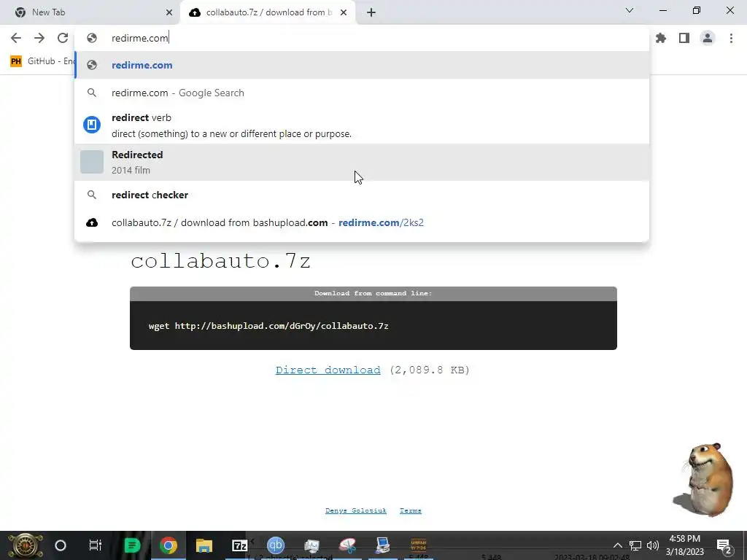Choose the redirme.com URL suggestion
The height and width of the screenshot is (560, 747).
(x=362, y=65)
